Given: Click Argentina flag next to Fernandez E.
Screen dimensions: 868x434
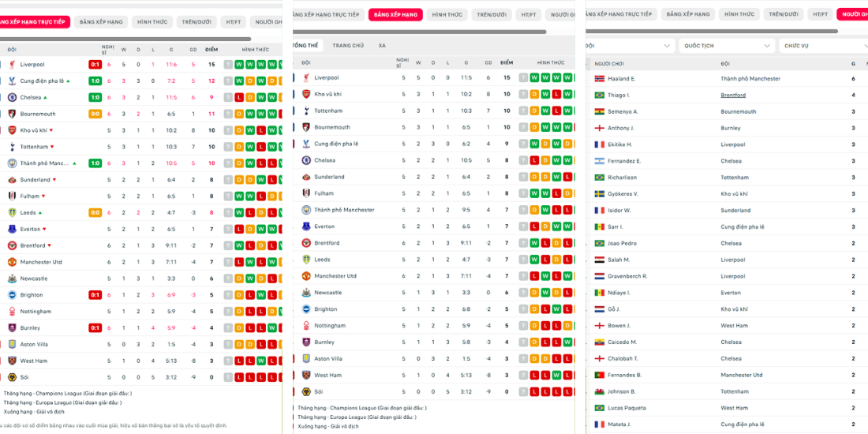Looking at the screenshot, I should [x=600, y=161].
